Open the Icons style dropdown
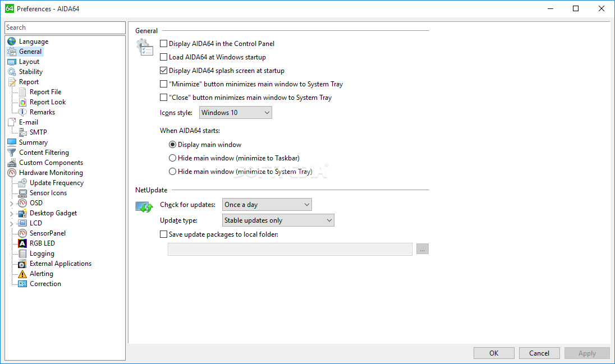This screenshot has width=615, height=364. coord(235,113)
